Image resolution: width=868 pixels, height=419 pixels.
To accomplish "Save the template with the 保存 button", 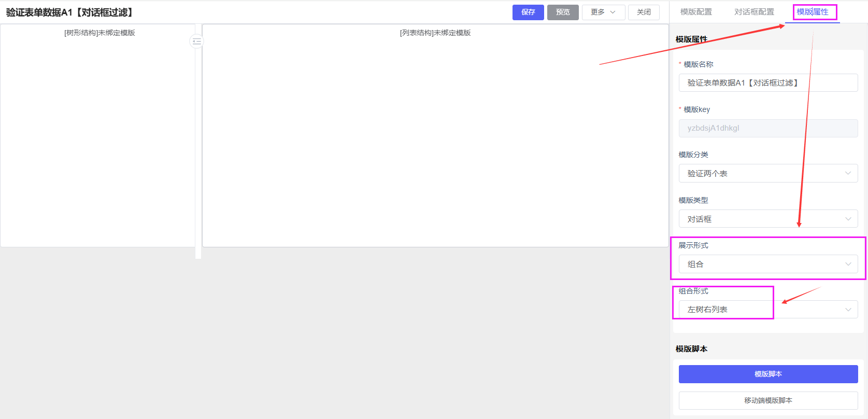I will 528,12.
